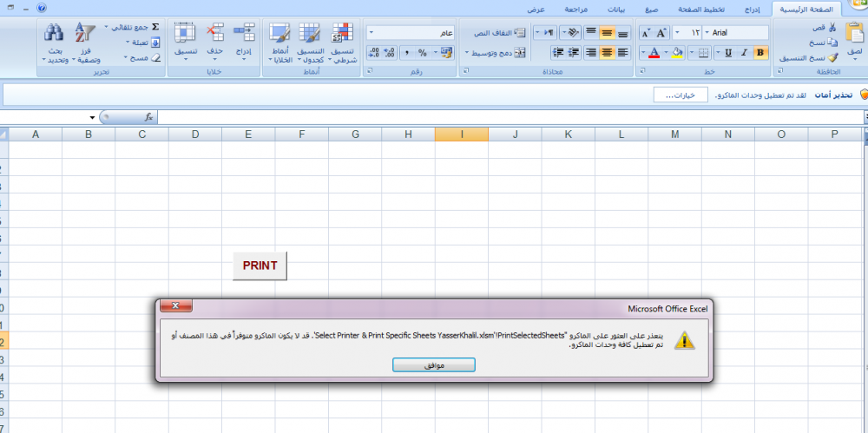Click the red font color swatch

(654, 53)
